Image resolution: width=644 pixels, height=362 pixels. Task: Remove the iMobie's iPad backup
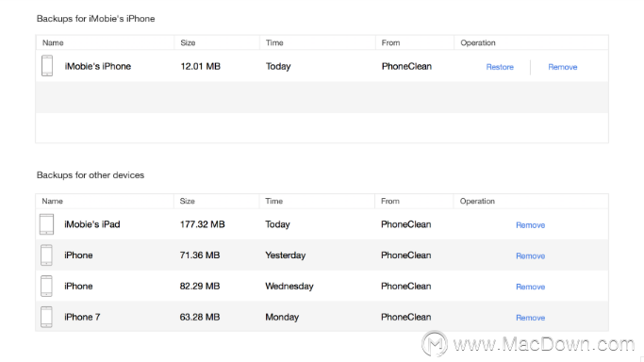click(x=530, y=225)
